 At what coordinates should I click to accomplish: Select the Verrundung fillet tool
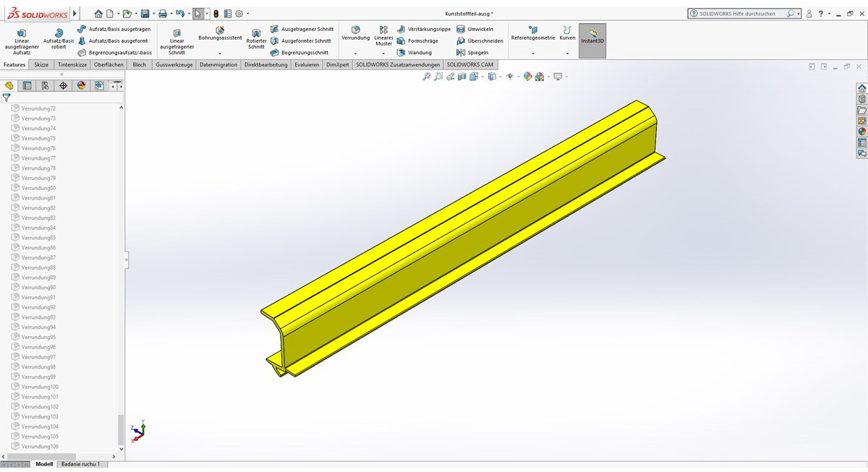(355, 33)
